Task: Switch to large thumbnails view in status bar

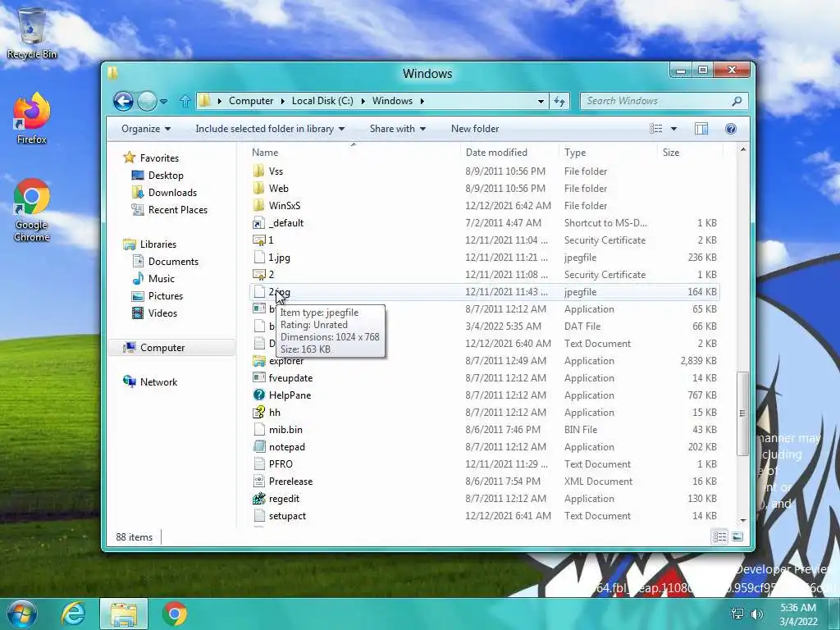Action: click(x=737, y=536)
